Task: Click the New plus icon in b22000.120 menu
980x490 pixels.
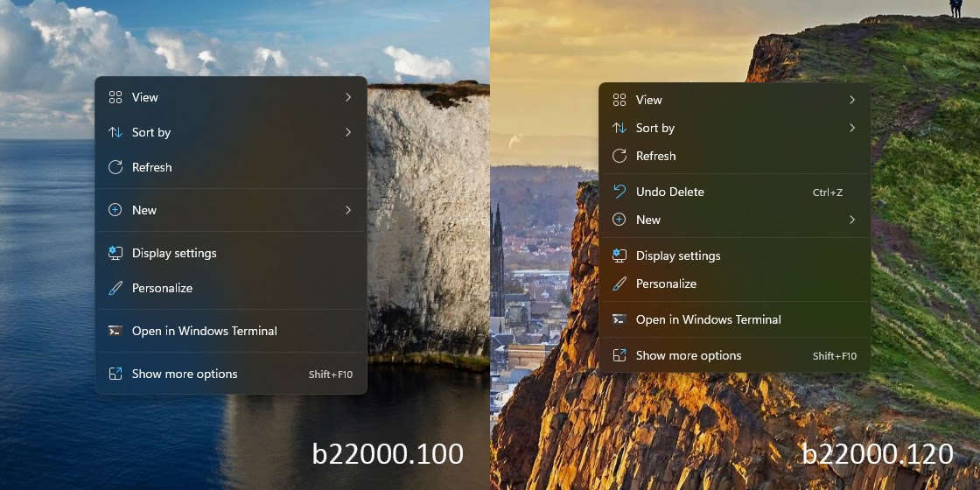Action: point(619,220)
